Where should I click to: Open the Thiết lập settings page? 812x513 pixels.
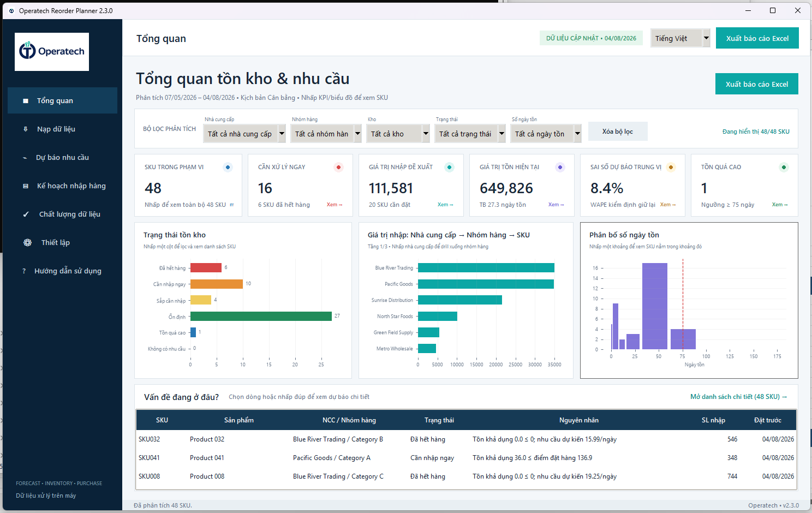[62, 242]
